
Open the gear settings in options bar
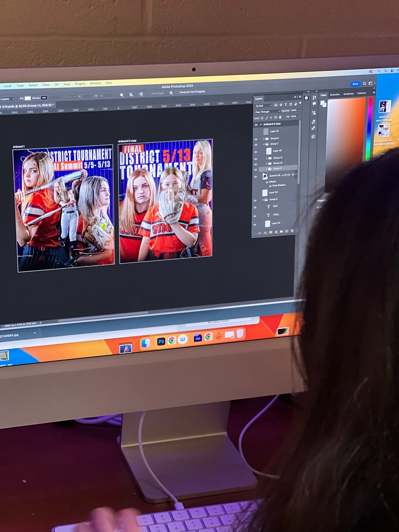[x=171, y=93]
